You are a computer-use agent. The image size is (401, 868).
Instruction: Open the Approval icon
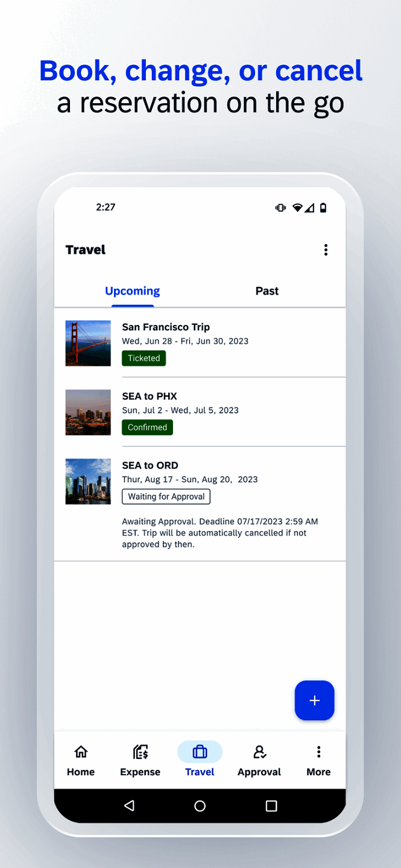pyautogui.click(x=259, y=759)
